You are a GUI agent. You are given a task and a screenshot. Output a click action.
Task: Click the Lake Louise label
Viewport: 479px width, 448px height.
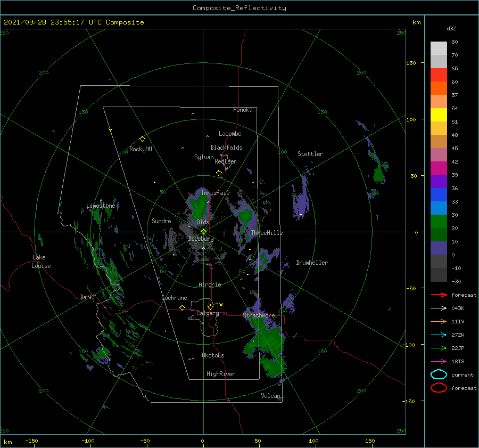point(41,262)
